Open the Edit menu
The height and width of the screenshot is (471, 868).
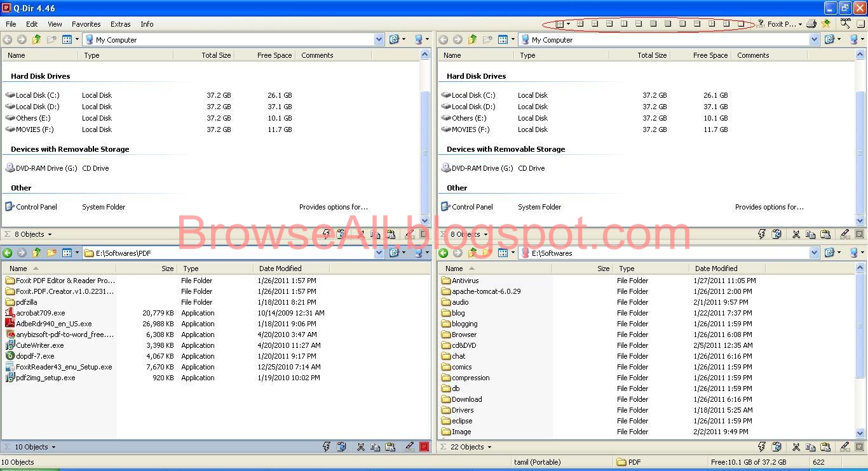pyautogui.click(x=32, y=24)
